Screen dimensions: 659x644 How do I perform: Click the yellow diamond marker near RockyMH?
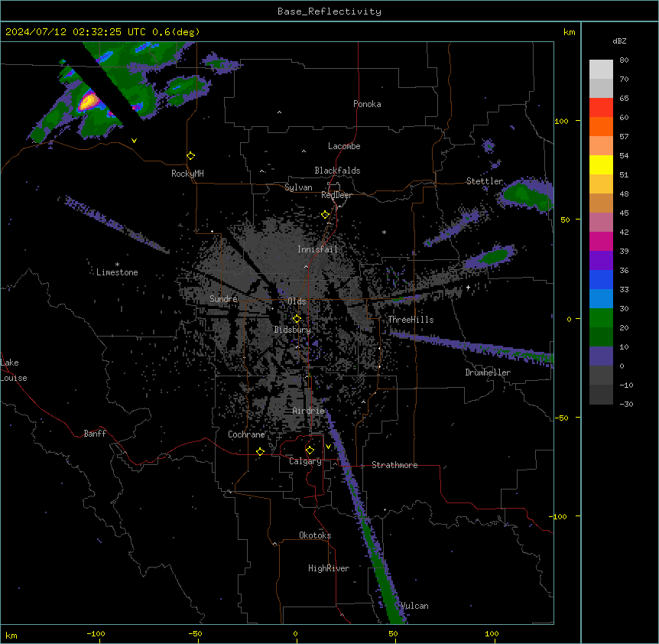[190, 156]
